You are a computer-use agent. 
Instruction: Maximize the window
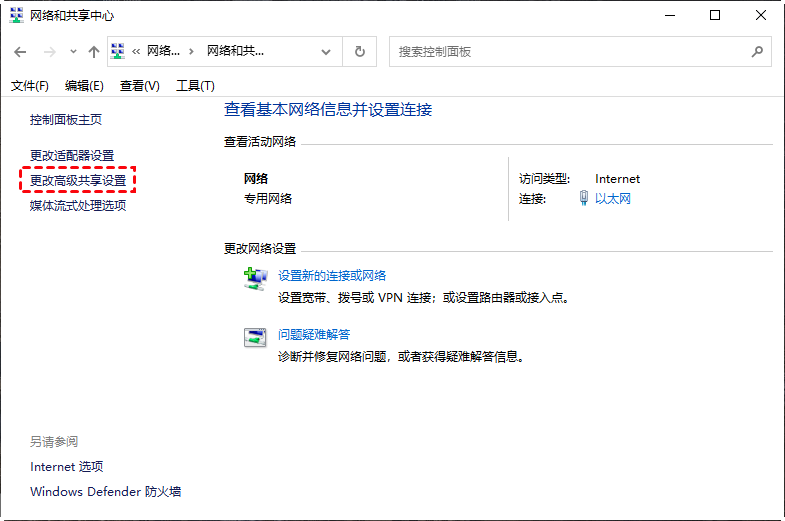(x=715, y=16)
